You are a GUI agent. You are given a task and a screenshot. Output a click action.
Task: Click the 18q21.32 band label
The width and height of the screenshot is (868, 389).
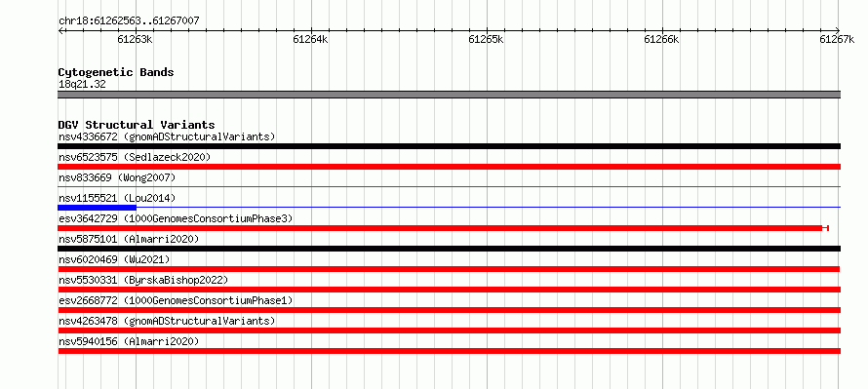(x=82, y=85)
